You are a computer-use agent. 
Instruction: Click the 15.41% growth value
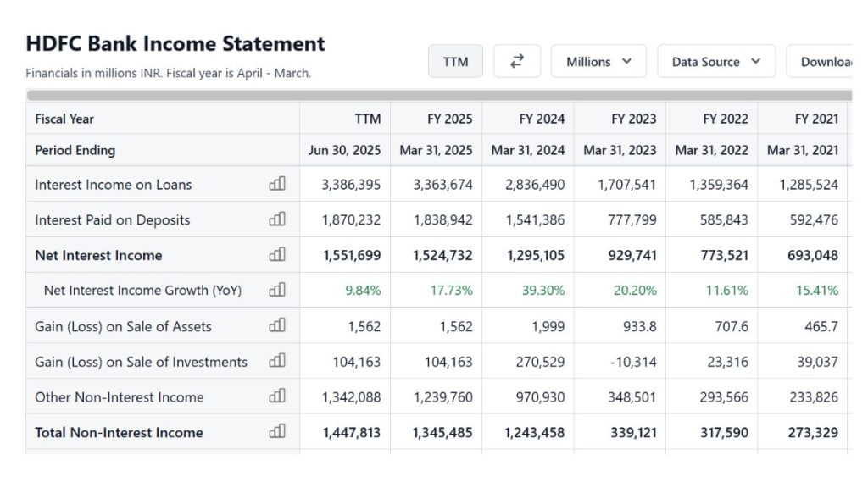coord(817,290)
